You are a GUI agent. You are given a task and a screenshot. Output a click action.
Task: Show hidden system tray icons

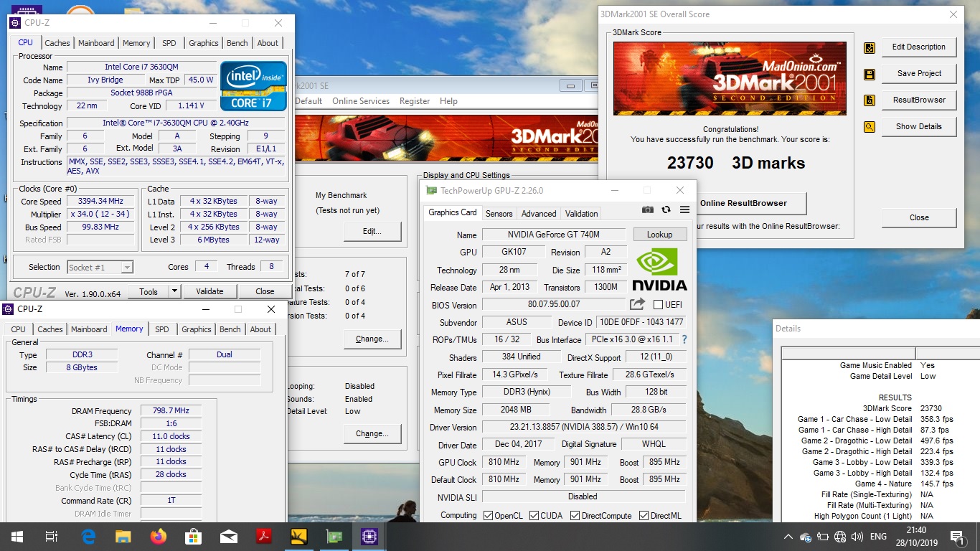click(788, 537)
